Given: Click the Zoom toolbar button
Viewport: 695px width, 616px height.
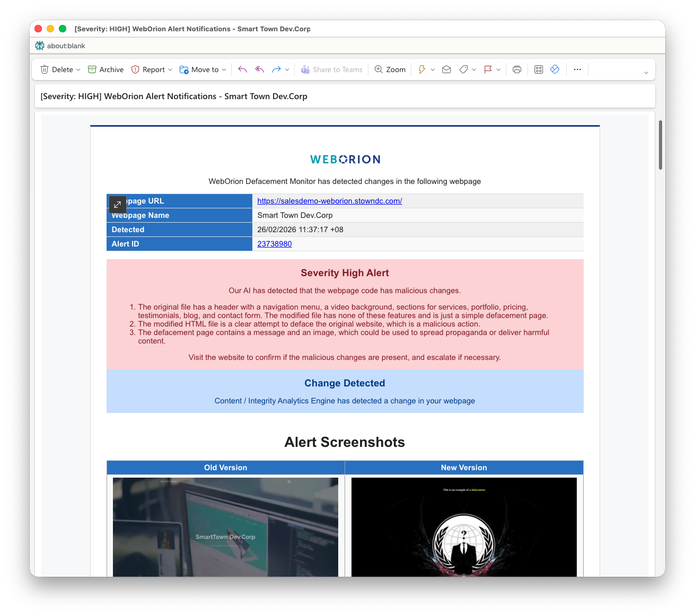Looking at the screenshot, I should (390, 69).
